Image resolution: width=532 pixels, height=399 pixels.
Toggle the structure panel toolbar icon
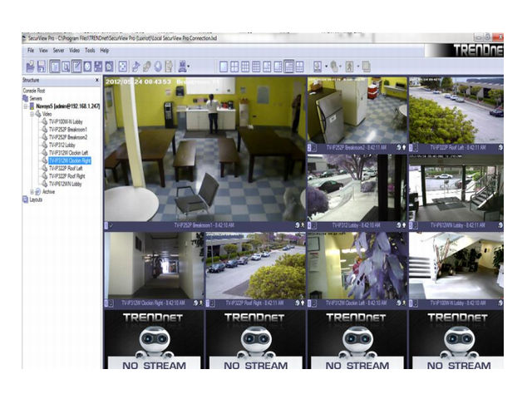point(54,66)
